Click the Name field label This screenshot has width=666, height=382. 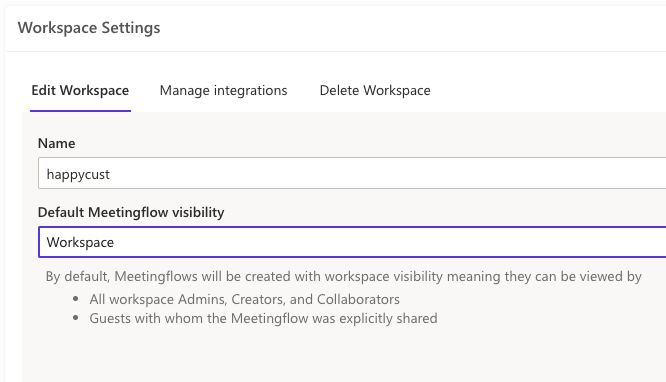pyautogui.click(x=56, y=144)
